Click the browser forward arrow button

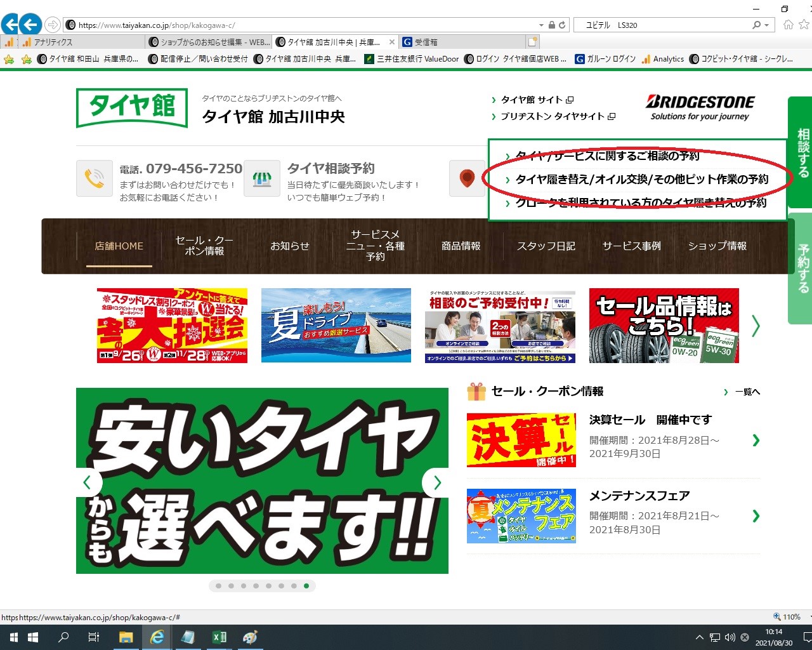tap(53, 25)
